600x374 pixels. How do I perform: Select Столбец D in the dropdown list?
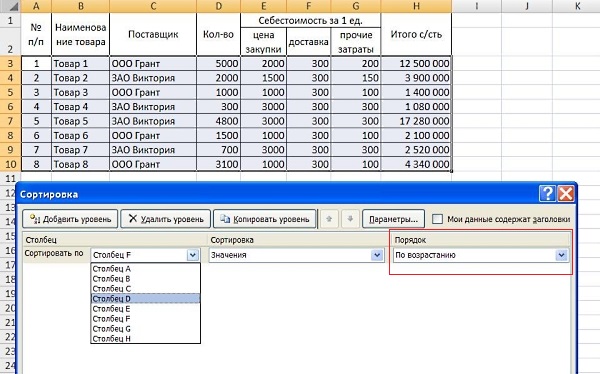point(145,299)
